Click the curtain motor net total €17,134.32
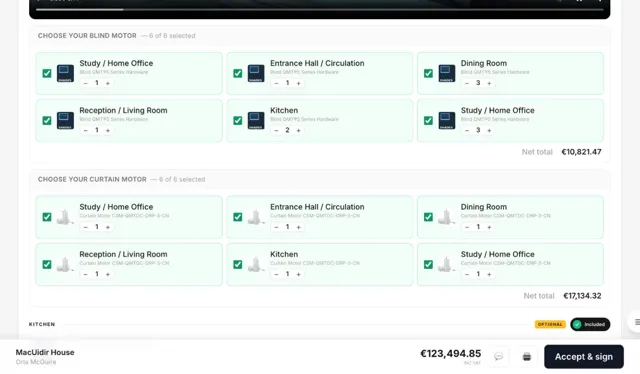Image resolution: width=640 pixels, height=374 pixels. 582,296
